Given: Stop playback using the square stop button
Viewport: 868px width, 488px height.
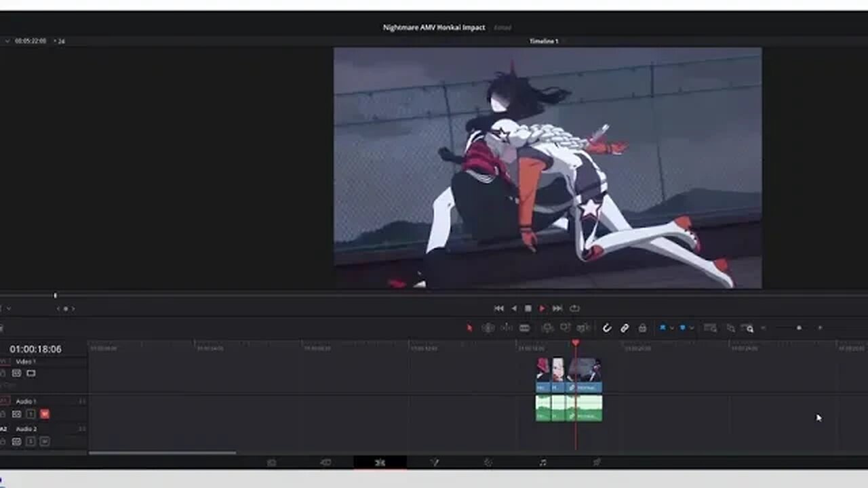Looking at the screenshot, I should point(528,308).
